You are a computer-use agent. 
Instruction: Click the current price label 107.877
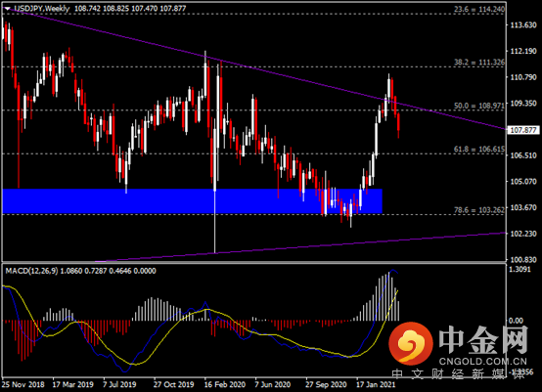pos(523,130)
